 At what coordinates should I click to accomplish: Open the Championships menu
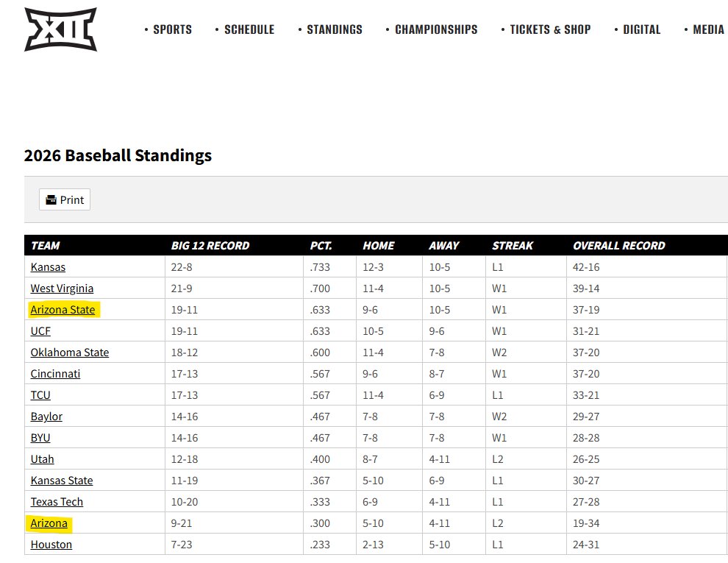click(x=436, y=29)
